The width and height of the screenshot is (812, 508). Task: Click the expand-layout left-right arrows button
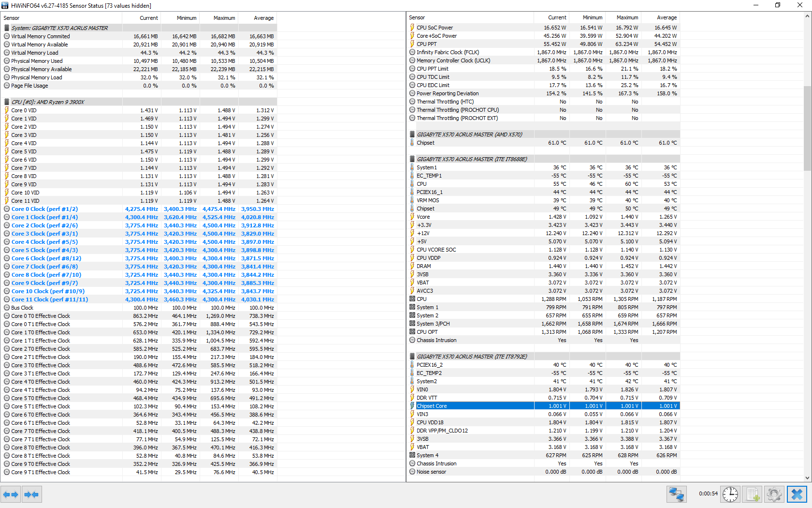[x=11, y=494]
